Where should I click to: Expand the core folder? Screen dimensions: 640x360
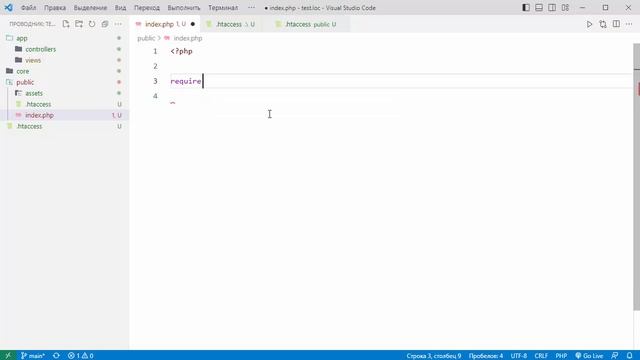tap(64, 71)
